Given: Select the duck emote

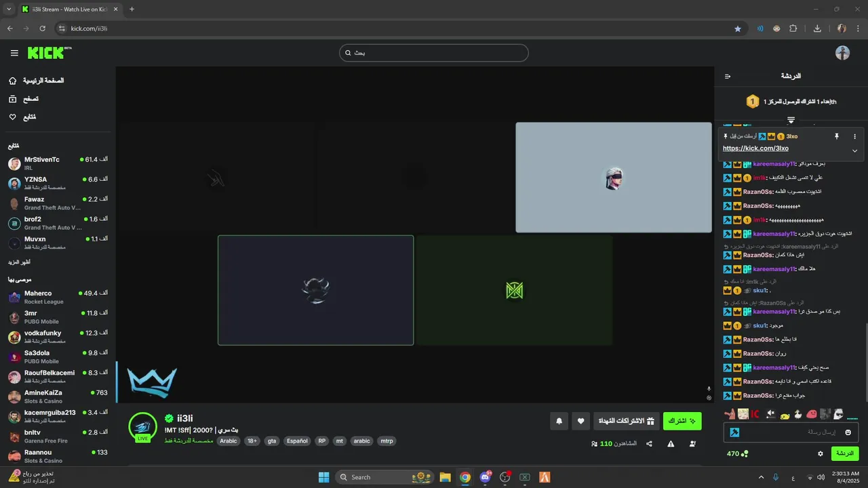Looking at the screenshot, I should (798, 413).
